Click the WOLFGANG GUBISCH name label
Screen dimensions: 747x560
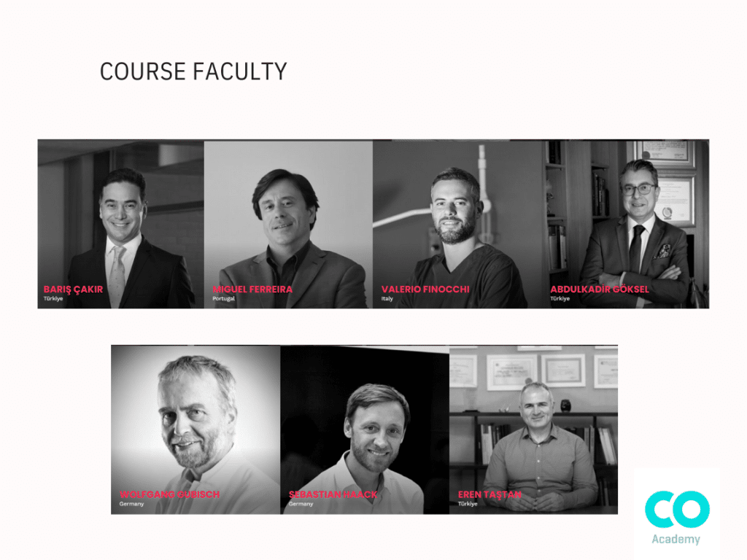[169, 494]
